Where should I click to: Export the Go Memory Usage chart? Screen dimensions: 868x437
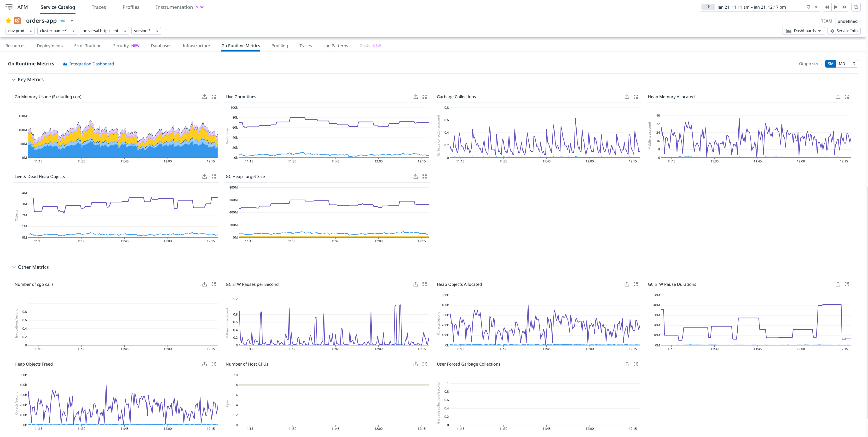coord(204,97)
